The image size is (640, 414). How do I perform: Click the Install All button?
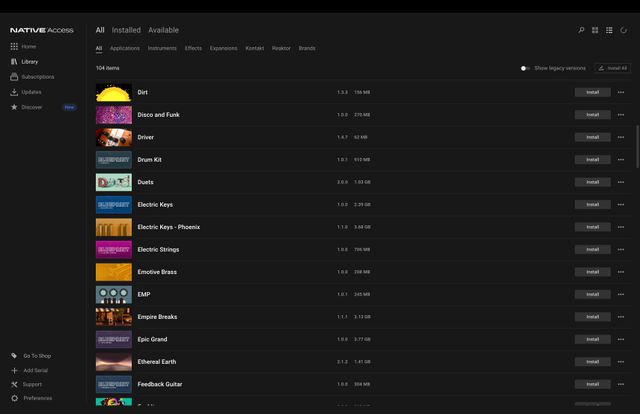click(613, 68)
